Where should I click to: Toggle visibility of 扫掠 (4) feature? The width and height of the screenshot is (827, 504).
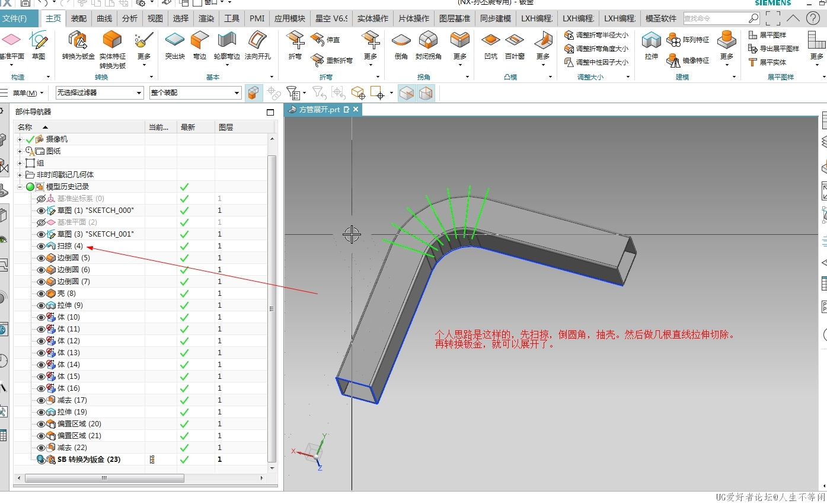click(x=41, y=246)
